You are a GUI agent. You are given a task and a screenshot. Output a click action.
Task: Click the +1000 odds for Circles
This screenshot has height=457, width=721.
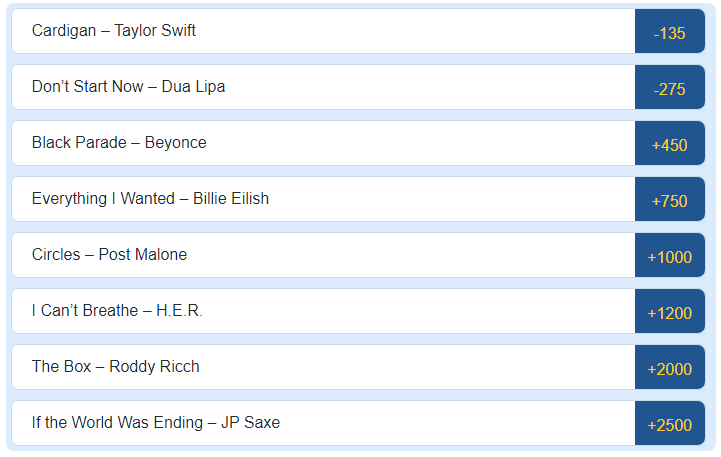[x=669, y=256]
